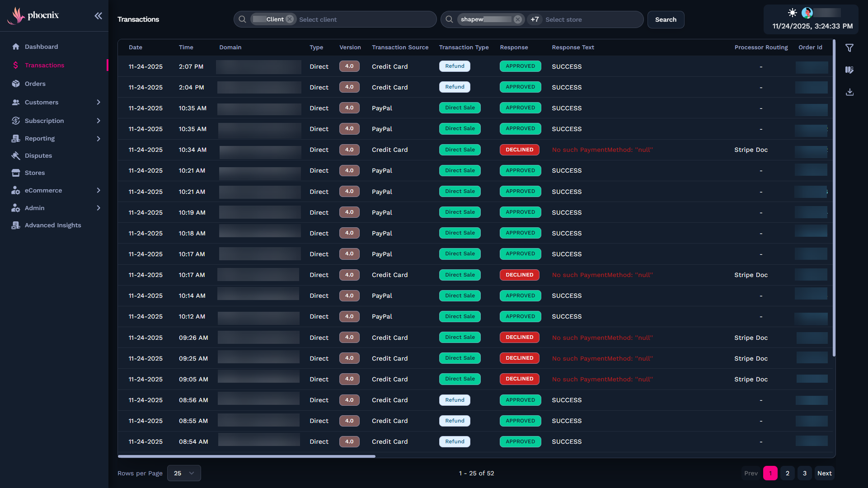Viewport: 868px width, 488px height.
Task: Click the Phoenix logo
Action: click(x=33, y=15)
